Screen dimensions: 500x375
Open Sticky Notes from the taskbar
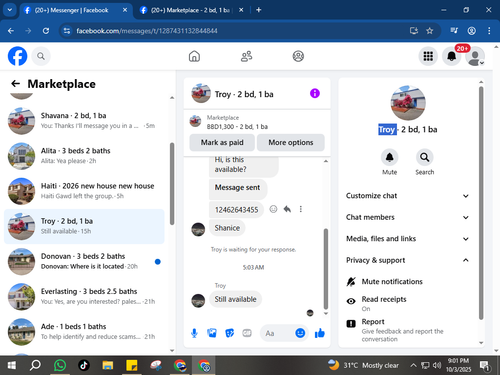tap(132, 365)
